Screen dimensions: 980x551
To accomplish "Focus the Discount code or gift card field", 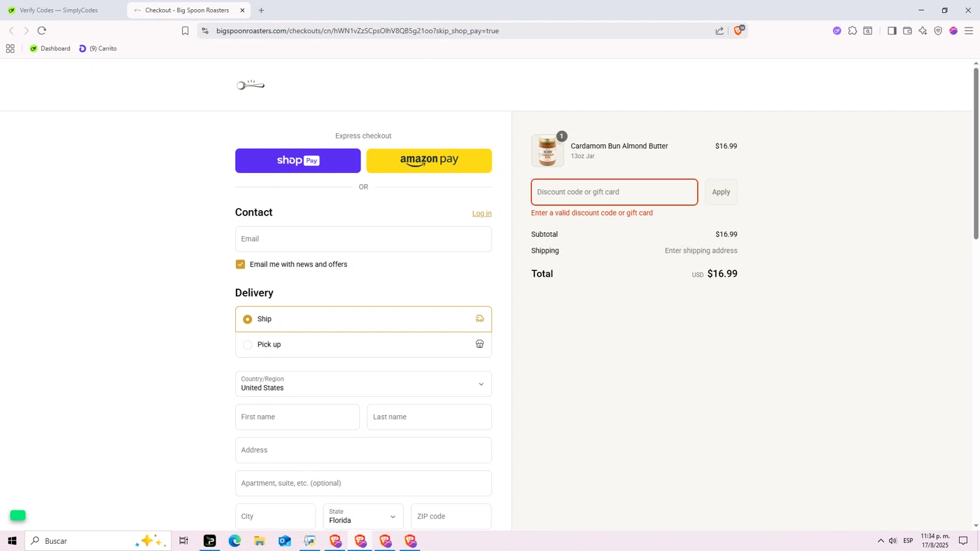I will (614, 192).
